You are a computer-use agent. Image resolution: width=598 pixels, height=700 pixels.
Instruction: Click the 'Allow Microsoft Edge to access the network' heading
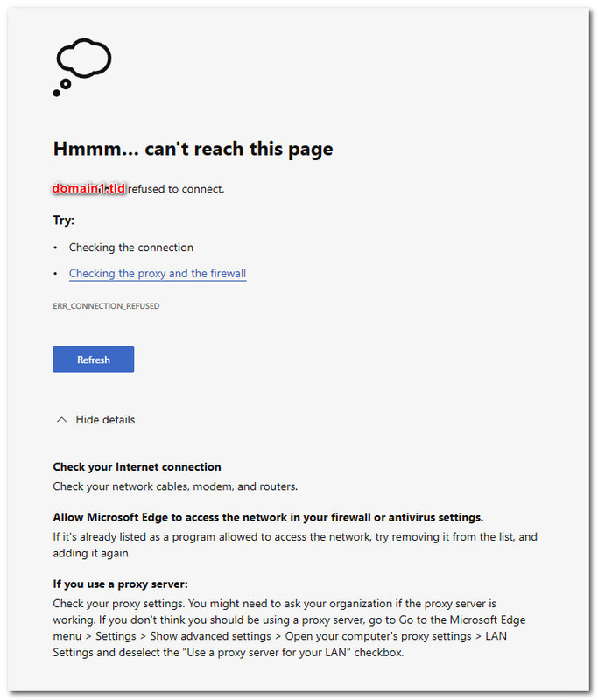pyautogui.click(x=268, y=517)
